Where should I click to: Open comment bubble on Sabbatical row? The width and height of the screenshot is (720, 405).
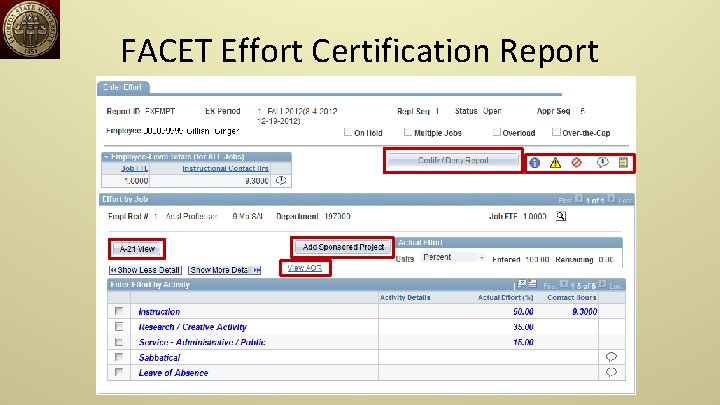coord(611,357)
